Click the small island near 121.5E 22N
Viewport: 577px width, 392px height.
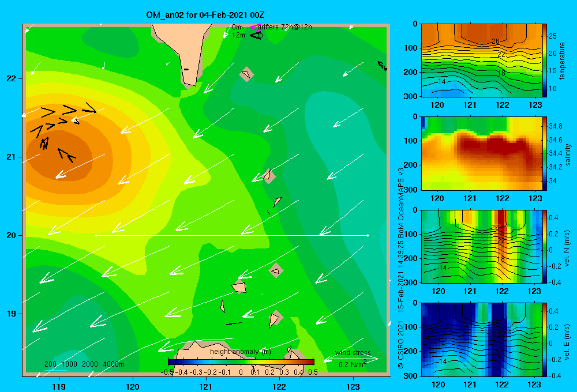pos(246,74)
